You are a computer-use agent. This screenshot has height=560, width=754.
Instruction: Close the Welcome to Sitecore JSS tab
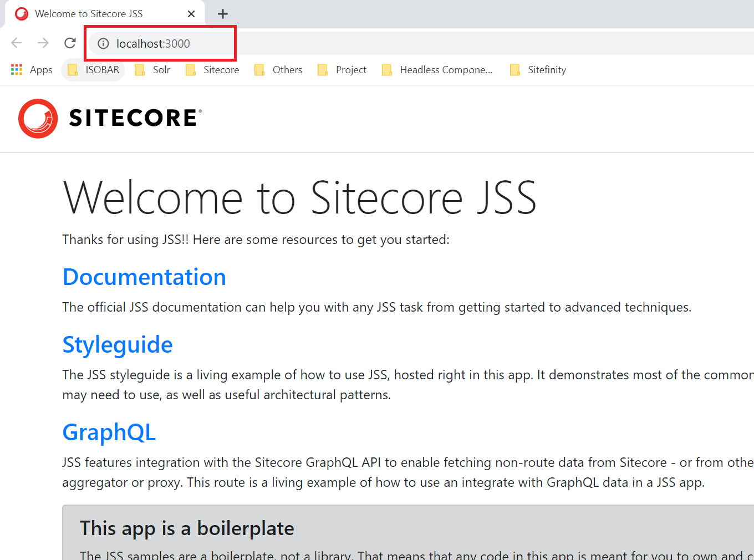click(x=191, y=13)
